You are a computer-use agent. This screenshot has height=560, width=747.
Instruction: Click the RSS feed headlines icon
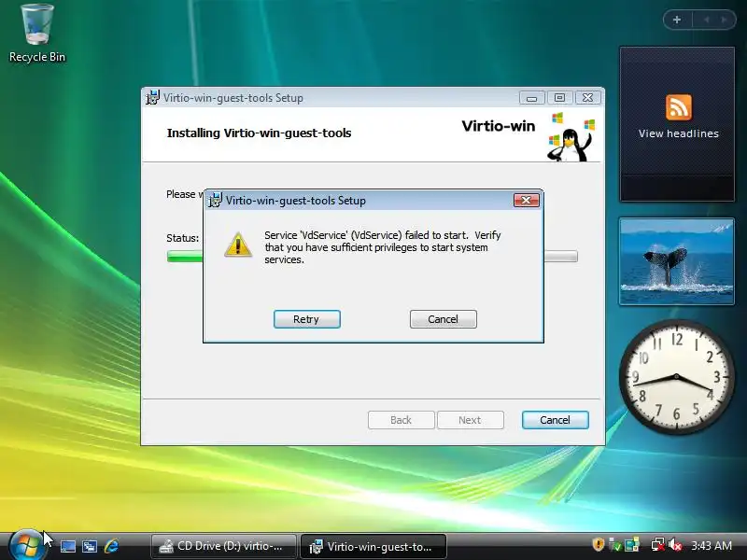pyautogui.click(x=679, y=107)
